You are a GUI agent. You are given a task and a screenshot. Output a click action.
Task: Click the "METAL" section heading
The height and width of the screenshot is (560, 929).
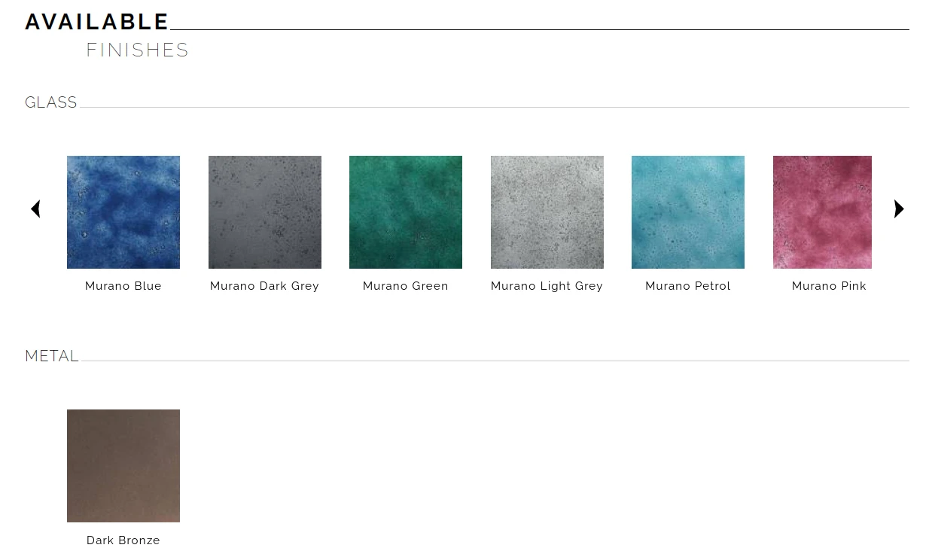(52, 356)
